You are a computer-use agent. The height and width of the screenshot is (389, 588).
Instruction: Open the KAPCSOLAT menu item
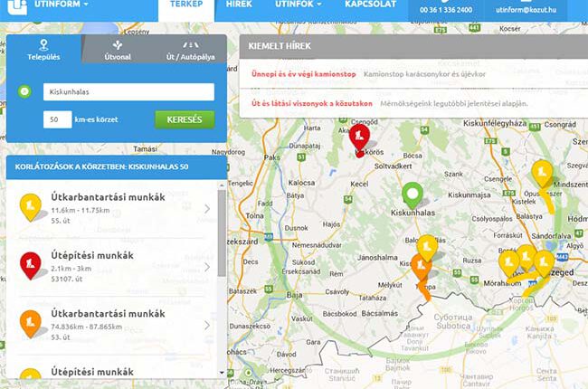[371, 5]
